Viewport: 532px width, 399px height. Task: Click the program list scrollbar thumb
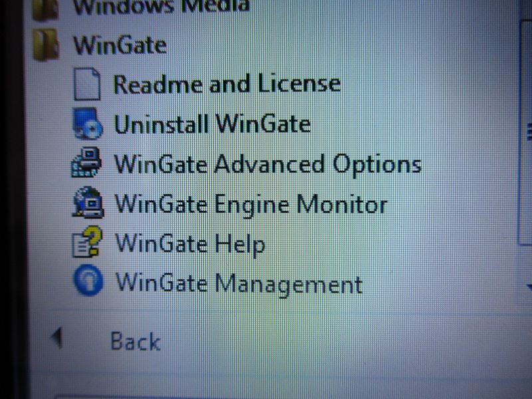tap(525, 132)
